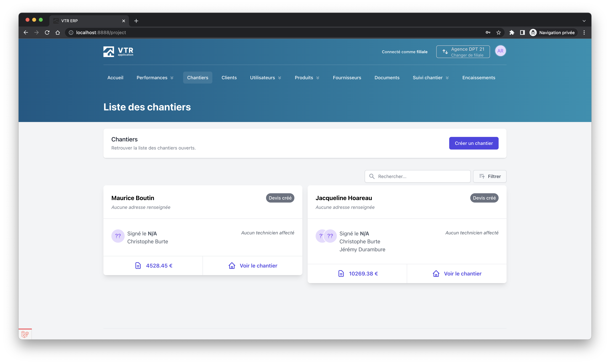Go to the Clients menu item

pyautogui.click(x=229, y=78)
